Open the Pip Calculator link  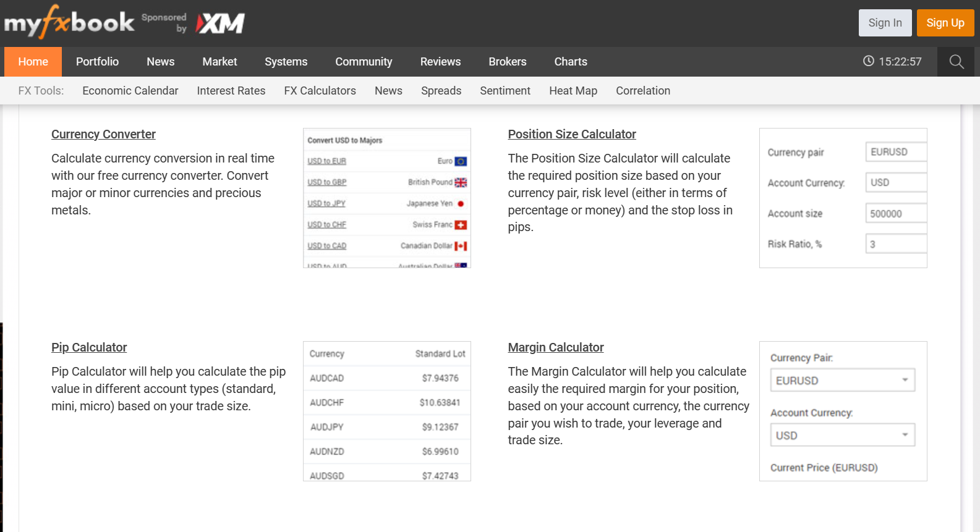click(89, 347)
